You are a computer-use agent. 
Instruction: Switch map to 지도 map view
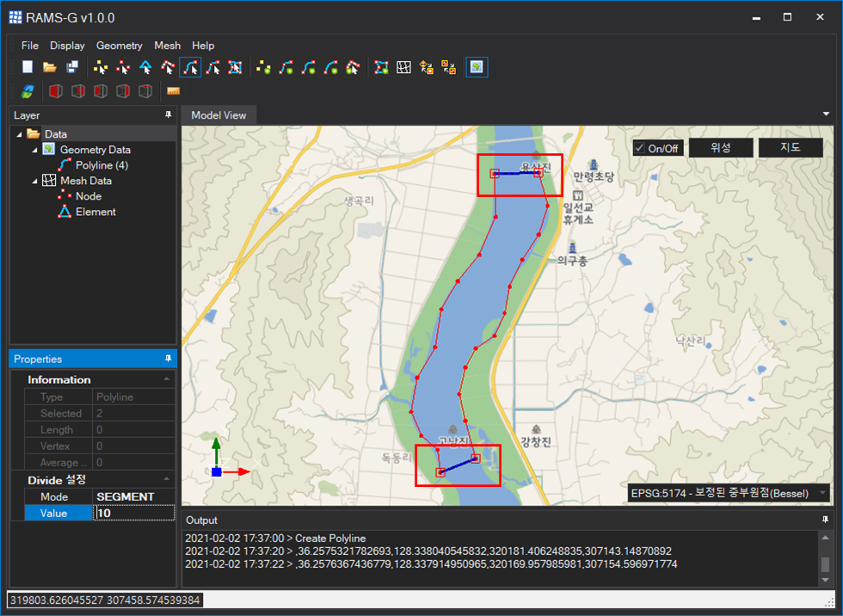click(790, 148)
